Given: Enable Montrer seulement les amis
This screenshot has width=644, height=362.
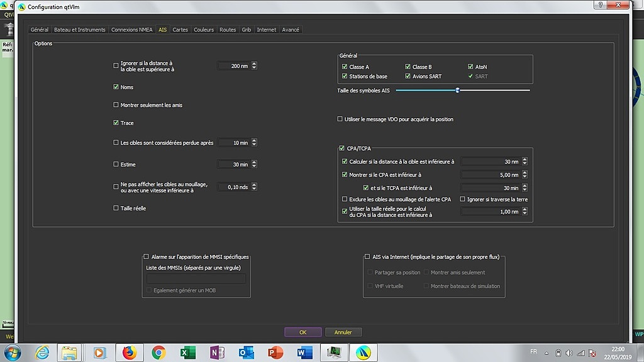Looking at the screenshot, I should click(x=116, y=105).
